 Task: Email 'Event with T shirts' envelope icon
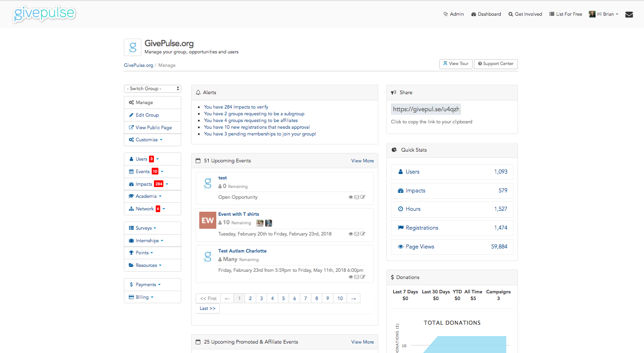click(x=357, y=234)
